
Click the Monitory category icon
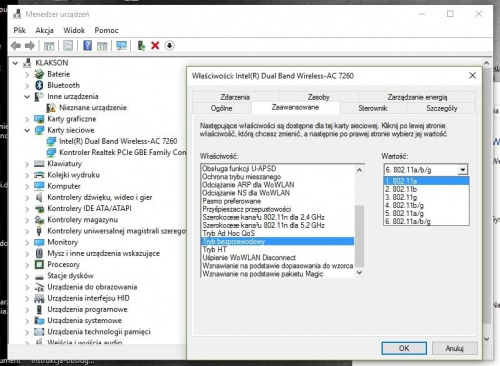point(39,242)
